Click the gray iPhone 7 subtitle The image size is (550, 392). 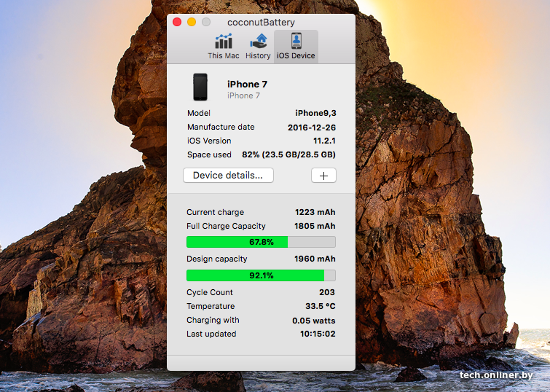(x=243, y=95)
